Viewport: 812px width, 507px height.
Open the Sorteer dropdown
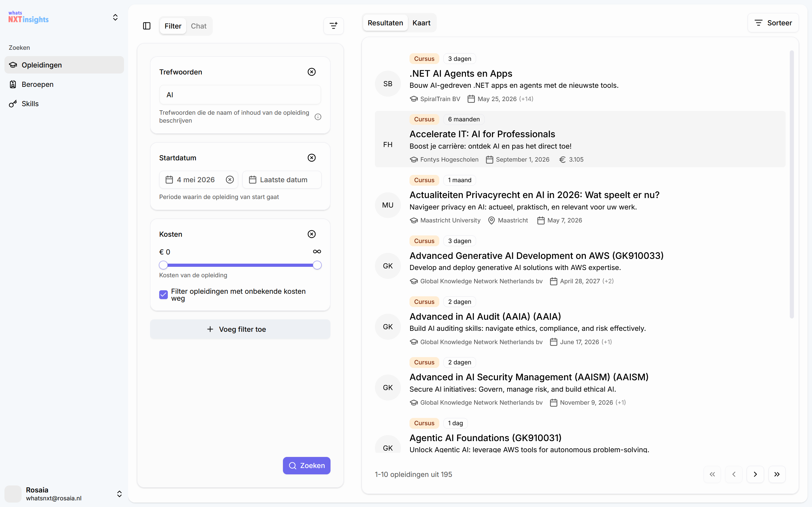(x=773, y=23)
